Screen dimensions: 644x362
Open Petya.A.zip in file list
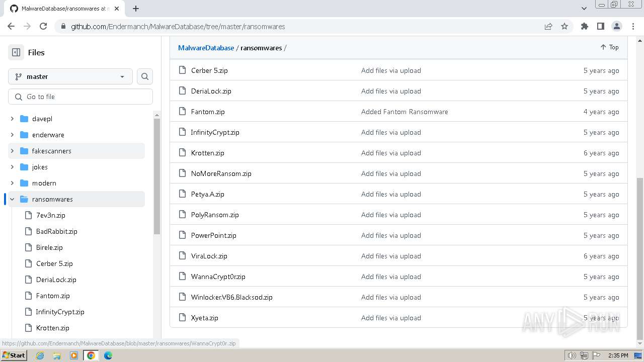coord(208,194)
